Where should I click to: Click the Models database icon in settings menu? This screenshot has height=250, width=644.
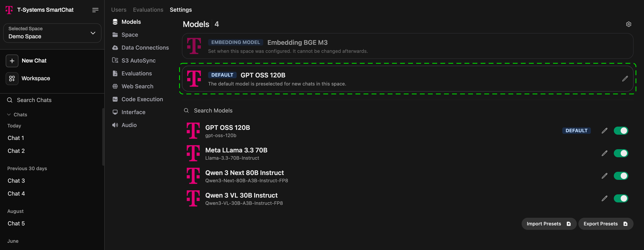pos(115,22)
